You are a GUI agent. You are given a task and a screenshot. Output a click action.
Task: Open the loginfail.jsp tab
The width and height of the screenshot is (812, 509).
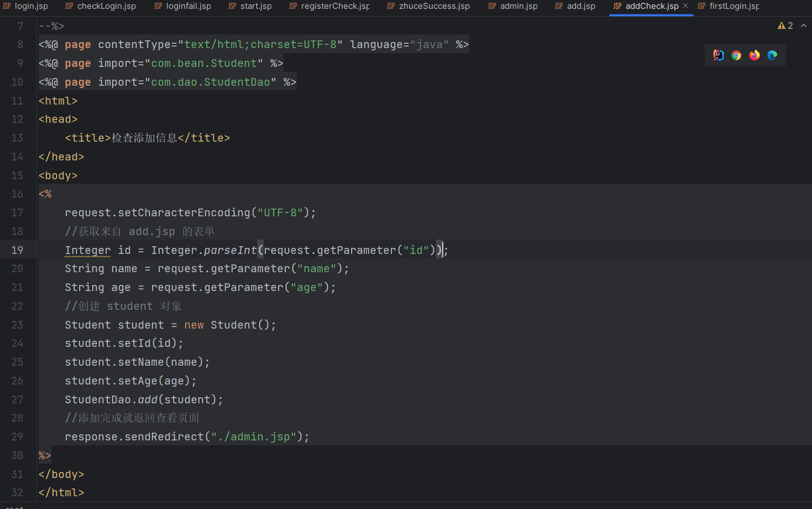click(x=182, y=6)
